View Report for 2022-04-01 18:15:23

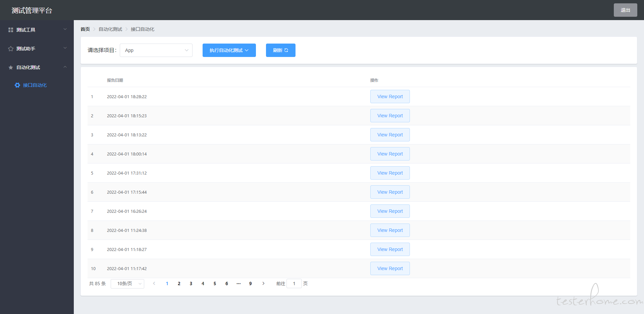(390, 116)
